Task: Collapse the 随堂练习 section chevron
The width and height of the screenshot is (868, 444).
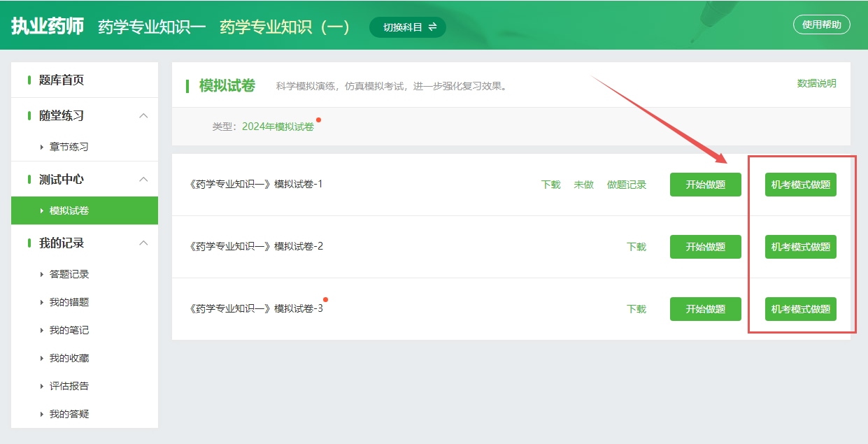Action: pos(143,115)
